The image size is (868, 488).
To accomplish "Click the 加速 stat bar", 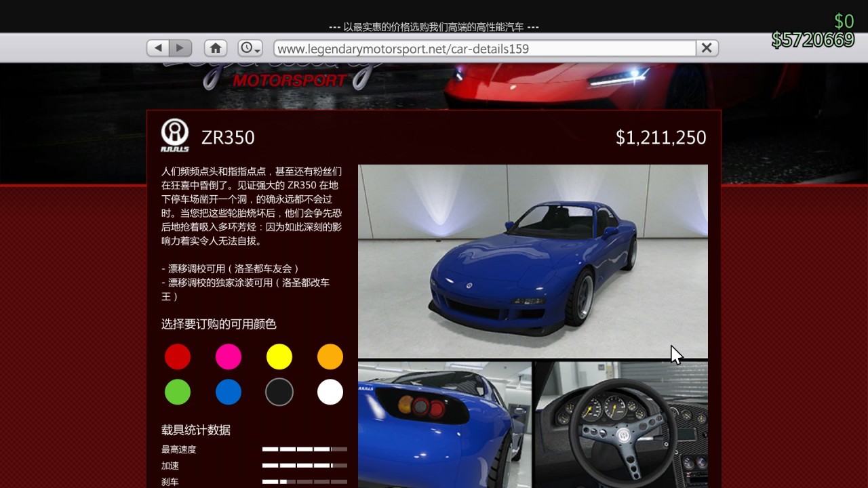I will 304,466.
